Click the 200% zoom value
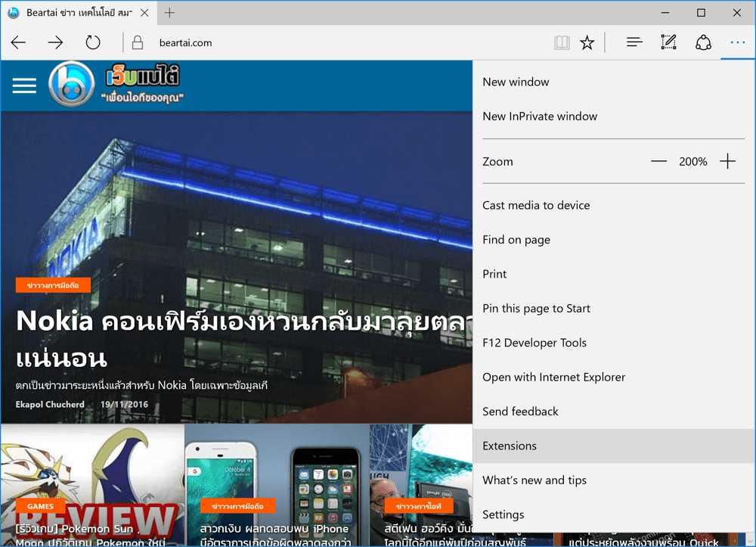The image size is (756, 547). (x=692, y=162)
